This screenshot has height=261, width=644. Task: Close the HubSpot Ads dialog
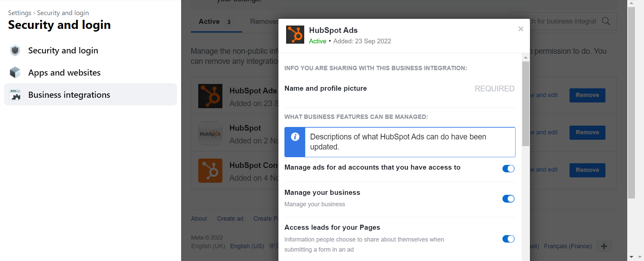pyautogui.click(x=521, y=29)
